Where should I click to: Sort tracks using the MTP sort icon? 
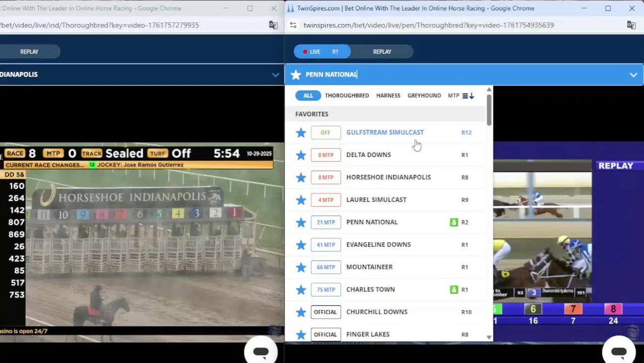(x=468, y=96)
